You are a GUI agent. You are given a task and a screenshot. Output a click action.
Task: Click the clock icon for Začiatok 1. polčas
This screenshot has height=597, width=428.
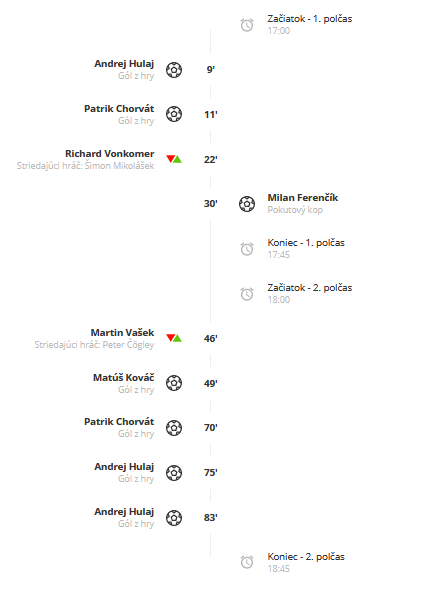coord(247,25)
